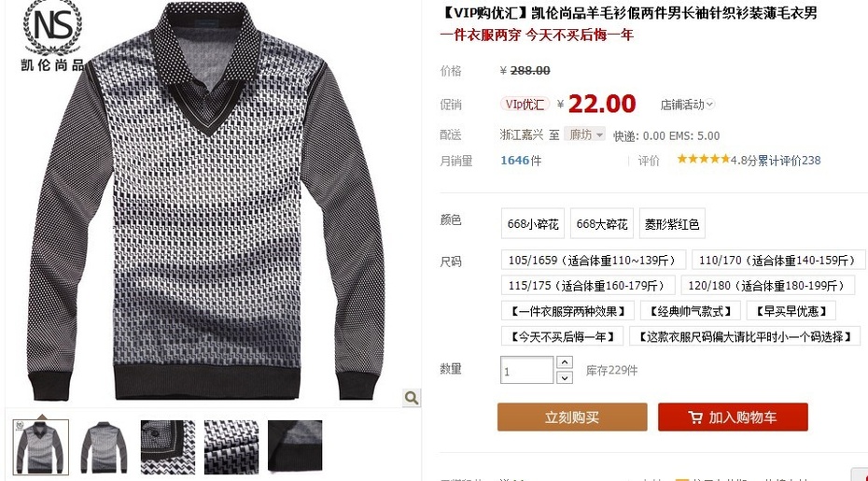View the back-view sweater thumbnail

(105, 447)
